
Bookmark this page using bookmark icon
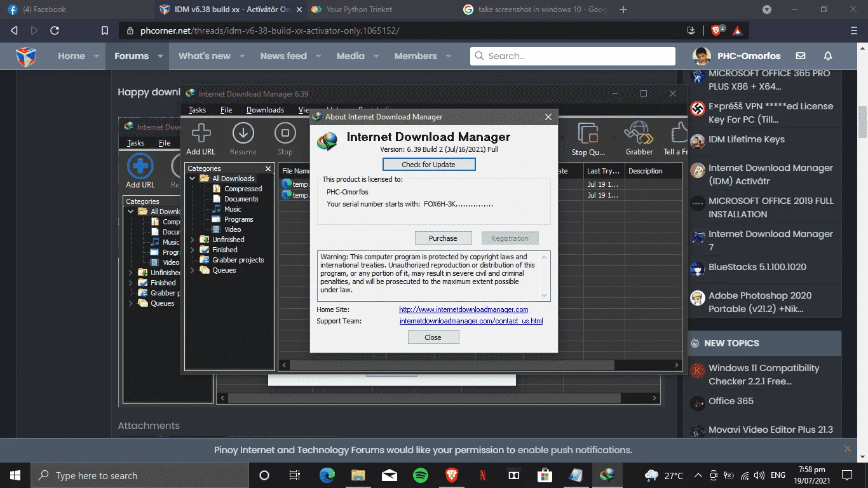[x=105, y=30]
